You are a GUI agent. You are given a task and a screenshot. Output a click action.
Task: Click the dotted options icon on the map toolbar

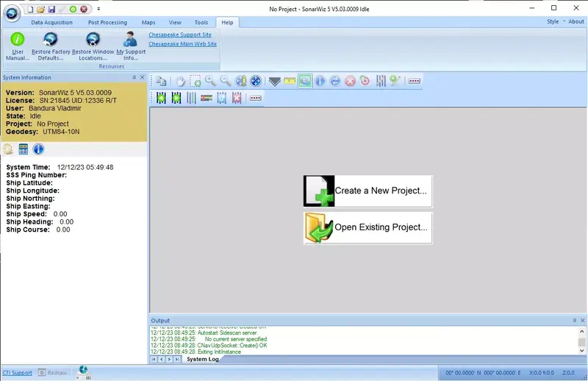[x=415, y=81]
